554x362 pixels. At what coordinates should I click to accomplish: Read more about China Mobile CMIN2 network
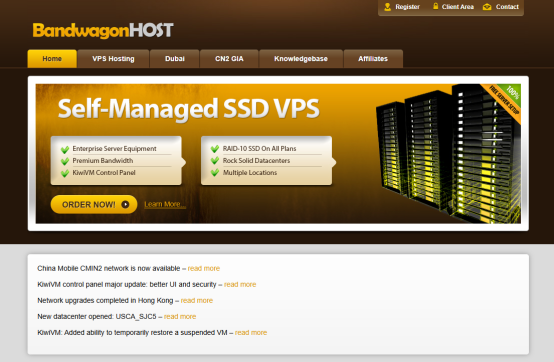click(204, 268)
